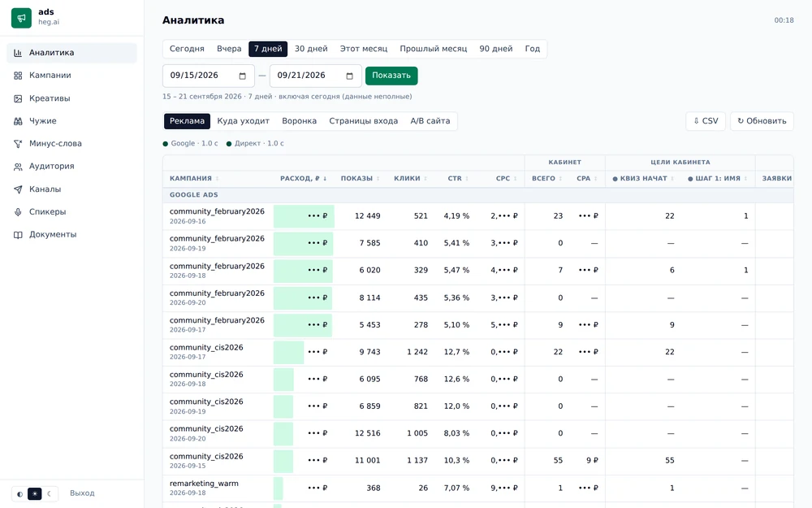Switch to the A/B сайта tab
Viewport: 812px width, 508px height.
(430, 121)
